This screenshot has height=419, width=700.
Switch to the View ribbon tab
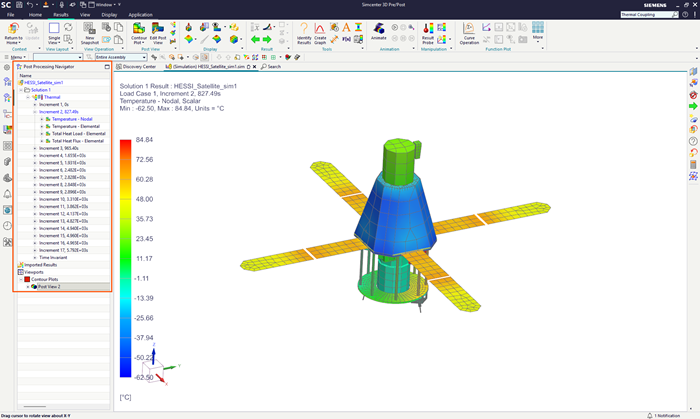click(85, 15)
